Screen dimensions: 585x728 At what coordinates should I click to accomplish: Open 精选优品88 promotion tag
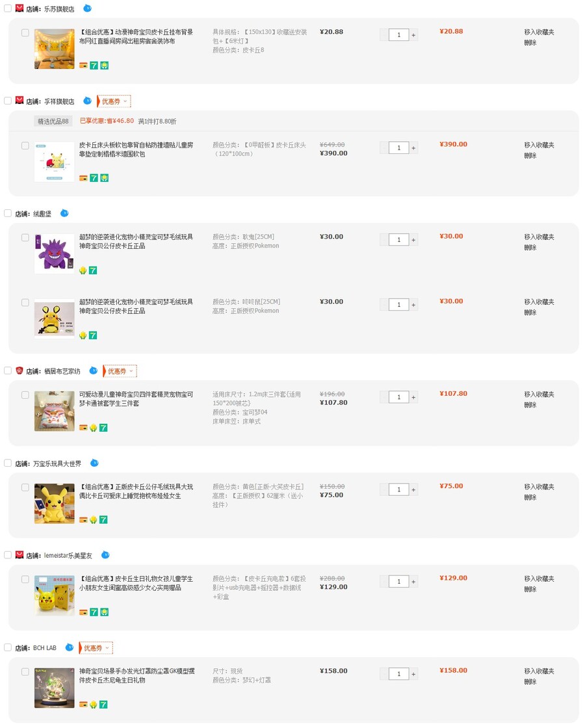coord(53,121)
